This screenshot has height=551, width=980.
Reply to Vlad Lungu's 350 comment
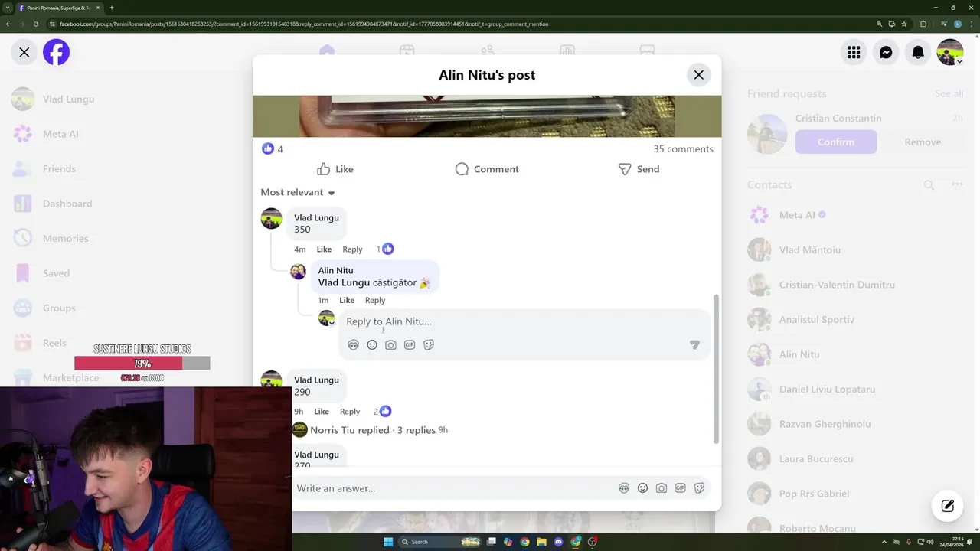352,249
